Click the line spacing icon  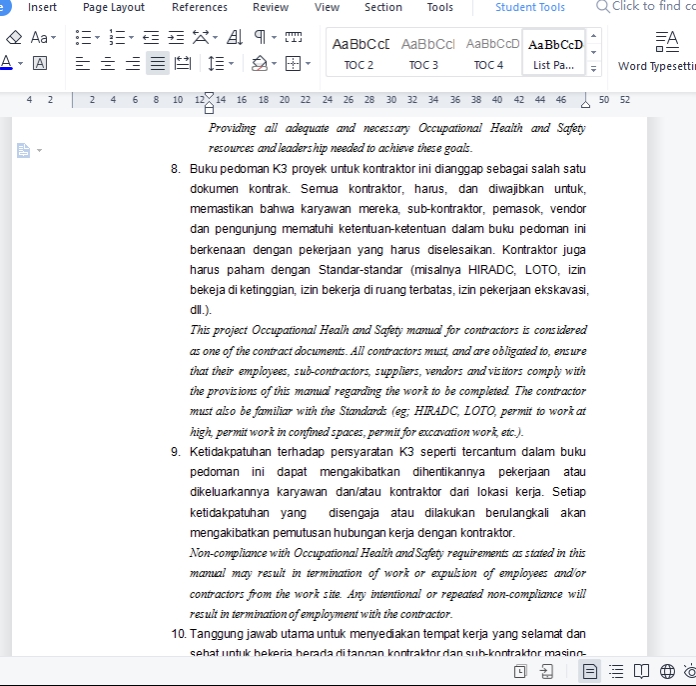tap(216, 63)
